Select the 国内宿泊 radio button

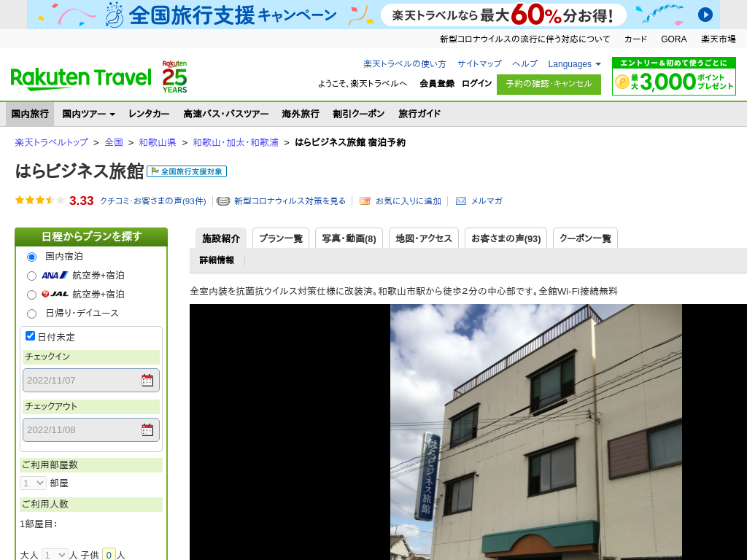pyautogui.click(x=31, y=257)
